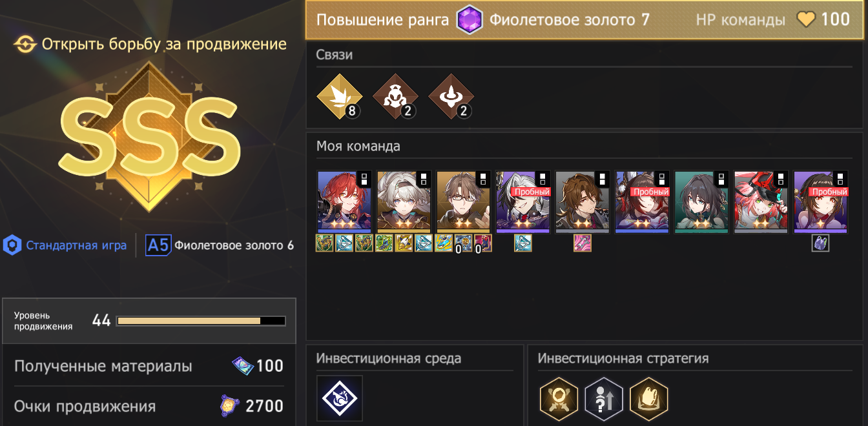Click the third gold strategy hexagon
Screen dimensions: 868x426
click(x=648, y=398)
